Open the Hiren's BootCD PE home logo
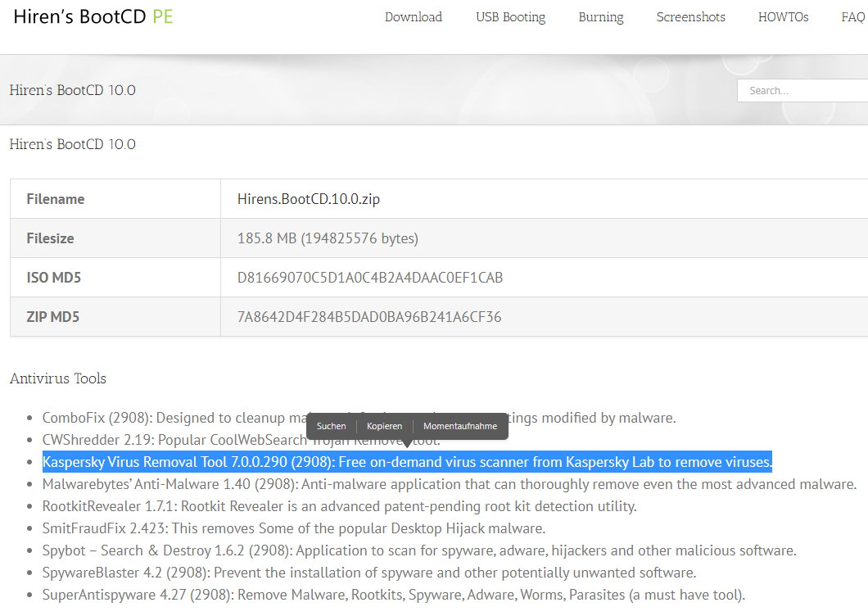The height and width of the screenshot is (616, 868). pyautogui.click(x=93, y=16)
